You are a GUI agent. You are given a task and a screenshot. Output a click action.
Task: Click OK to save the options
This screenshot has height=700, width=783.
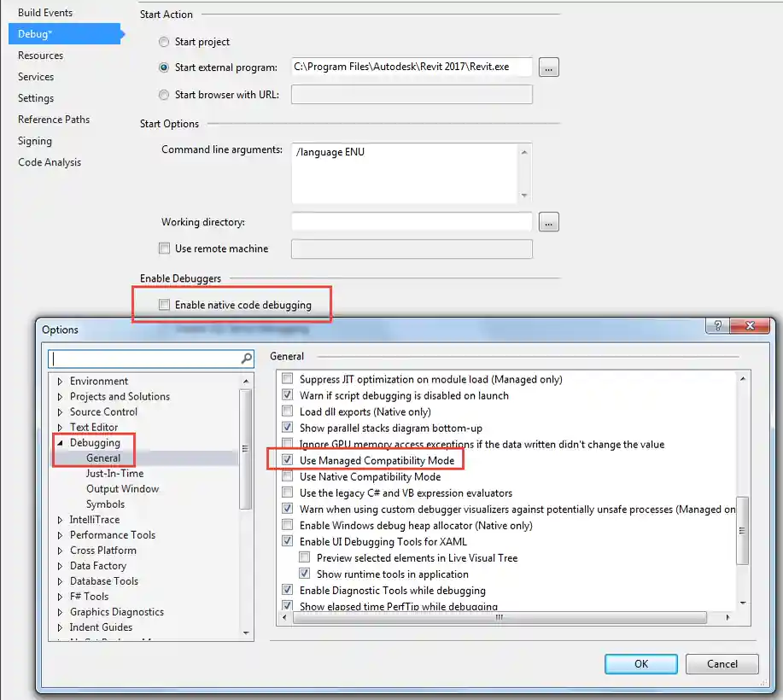click(640, 664)
